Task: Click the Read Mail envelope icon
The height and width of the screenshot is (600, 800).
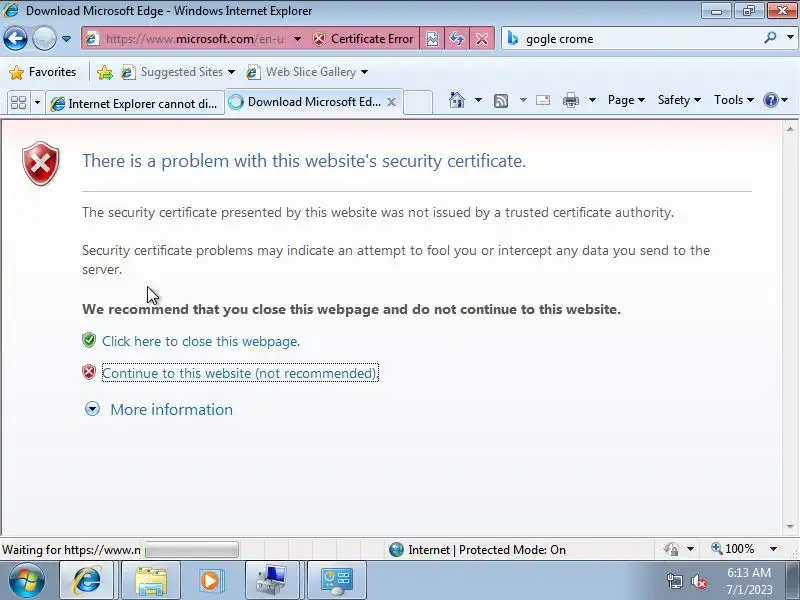Action: click(543, 100)
